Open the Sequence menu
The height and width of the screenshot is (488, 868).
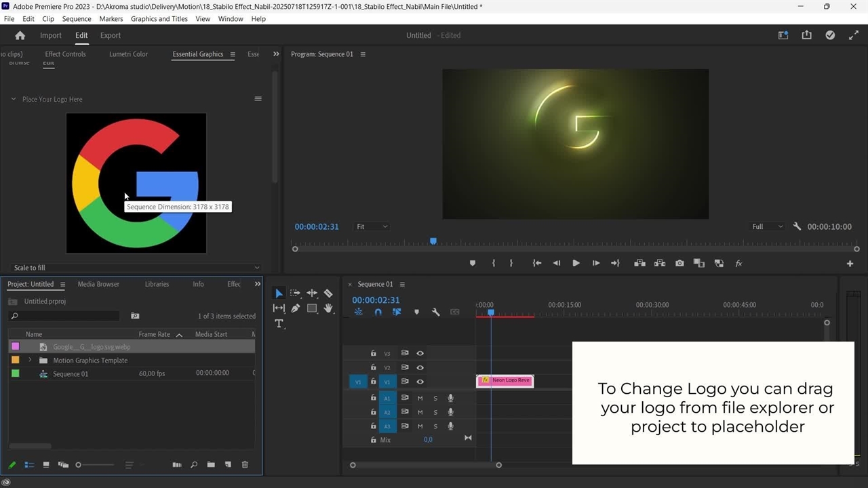pos(77,19)
